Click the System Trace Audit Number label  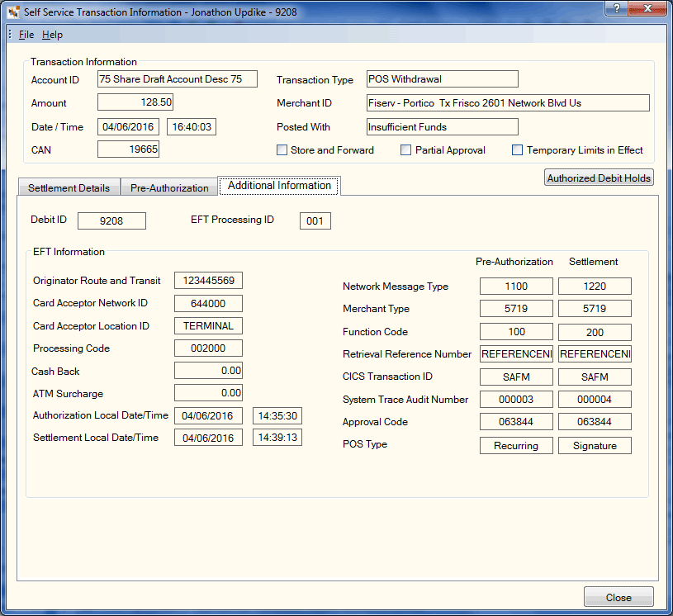[x=405, y=399]
